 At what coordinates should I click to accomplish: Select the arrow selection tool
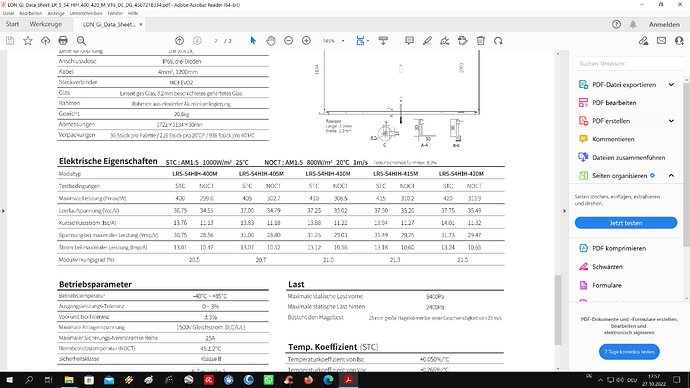(253, 41)
